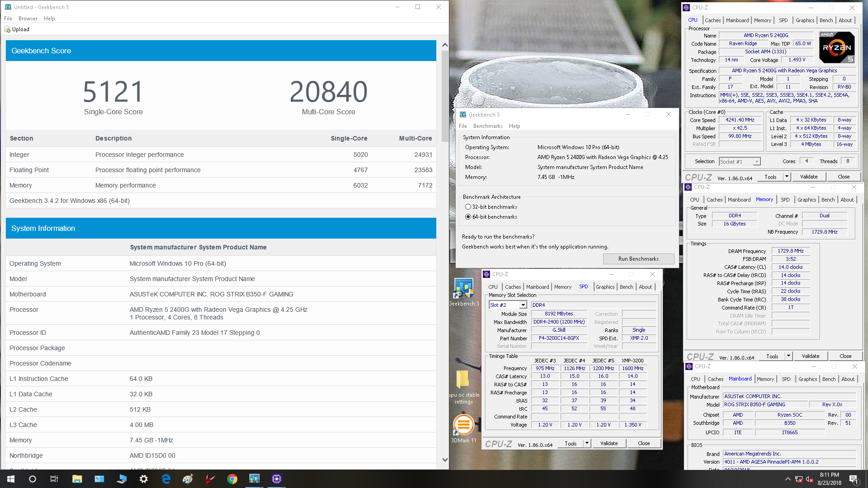The height and width of the screenshot is (488, 868).
Task: Click scroll-down arrow in Geekbench results
Action: click(445, 460)
